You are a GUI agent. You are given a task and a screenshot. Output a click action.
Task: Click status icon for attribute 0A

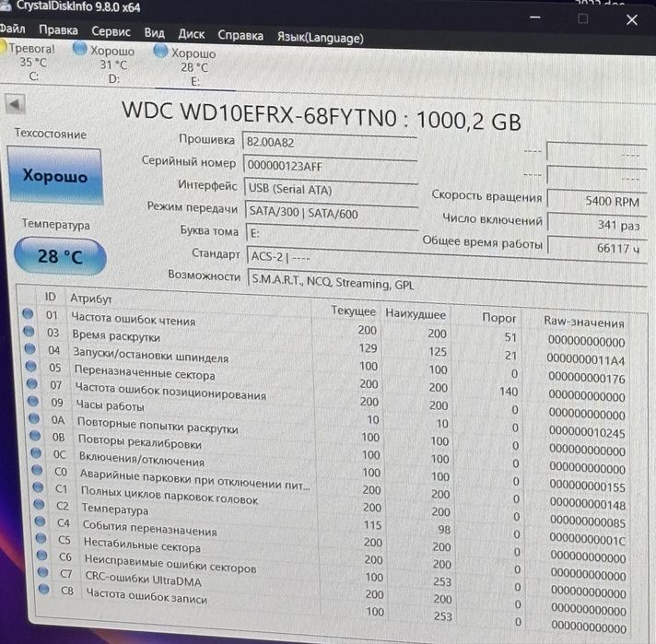pos(34,418)
